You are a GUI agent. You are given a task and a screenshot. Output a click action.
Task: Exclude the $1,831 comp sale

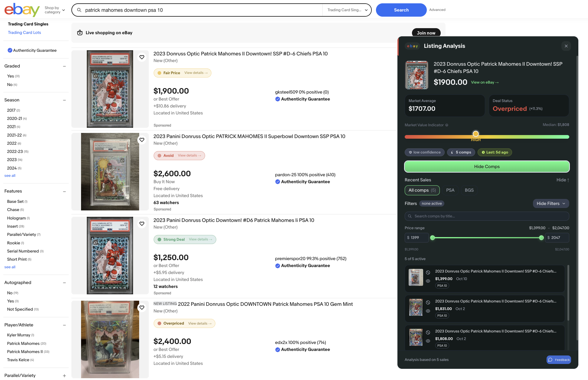[428, 302]
